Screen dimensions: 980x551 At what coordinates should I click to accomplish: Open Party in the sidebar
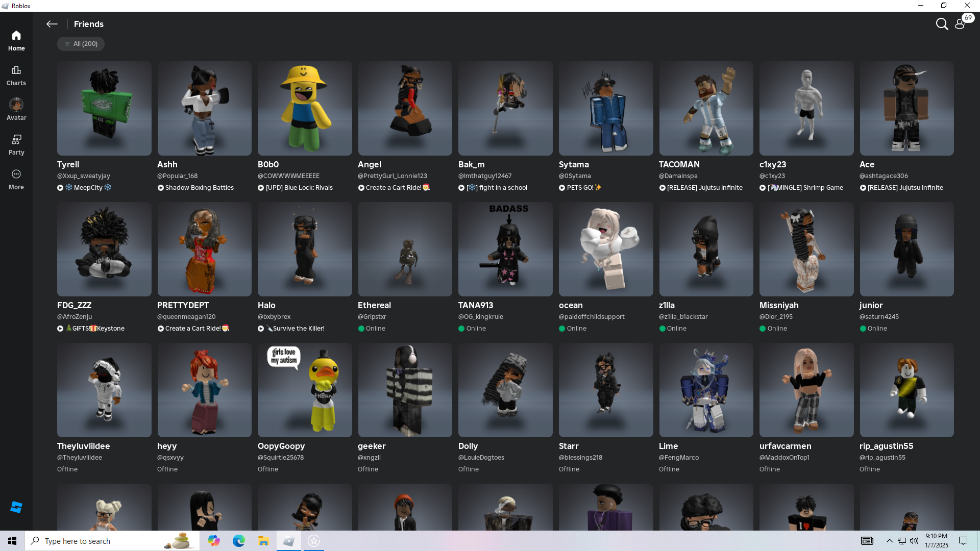[x=16, y=144]
